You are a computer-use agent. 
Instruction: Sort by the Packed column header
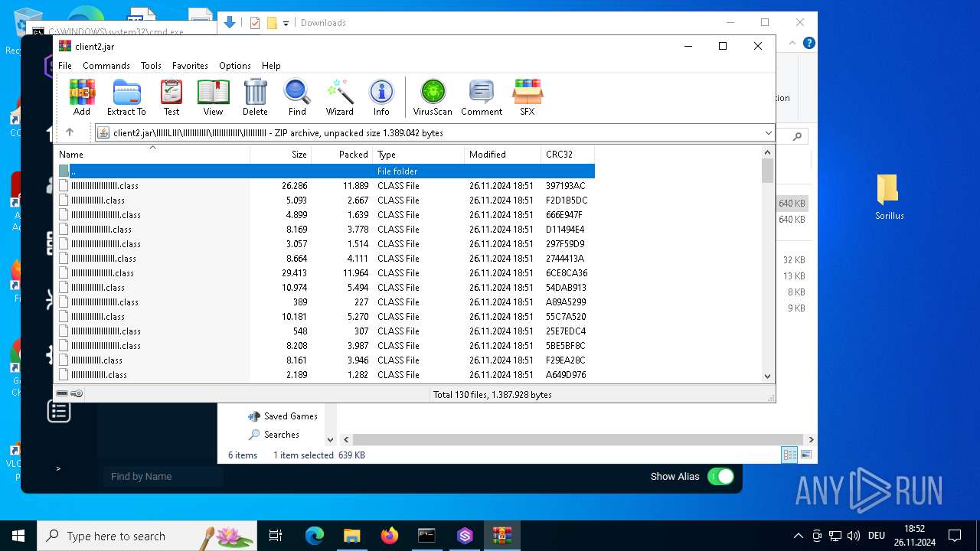[341, 155]
